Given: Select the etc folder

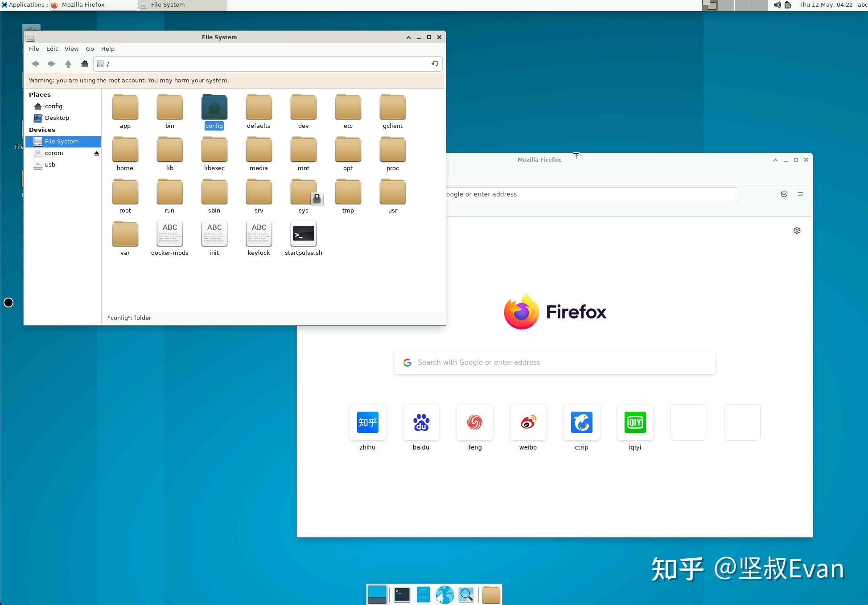Looking at the screenshot, I should click(x=348, y=111).
